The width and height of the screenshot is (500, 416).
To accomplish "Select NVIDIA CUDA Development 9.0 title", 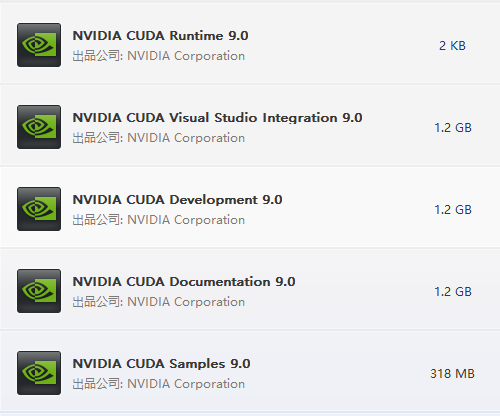I will pos(177,200).
